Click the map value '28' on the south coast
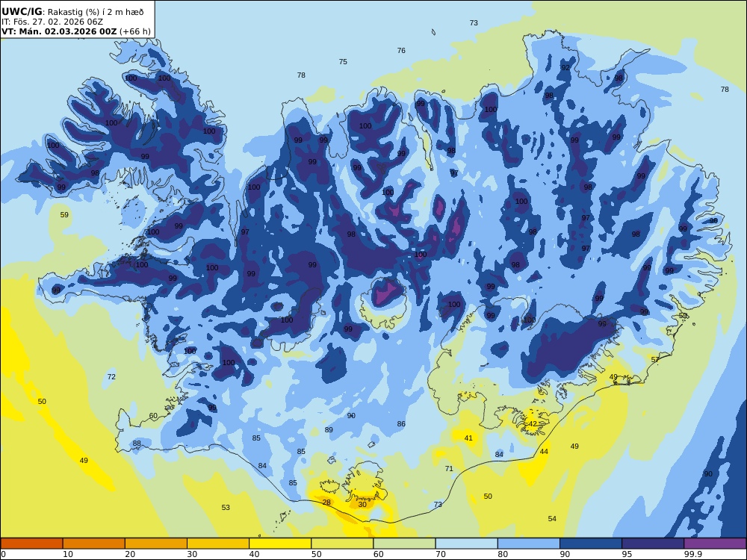The width and height of the screenshot is (747, 560). tap(326, 503)
